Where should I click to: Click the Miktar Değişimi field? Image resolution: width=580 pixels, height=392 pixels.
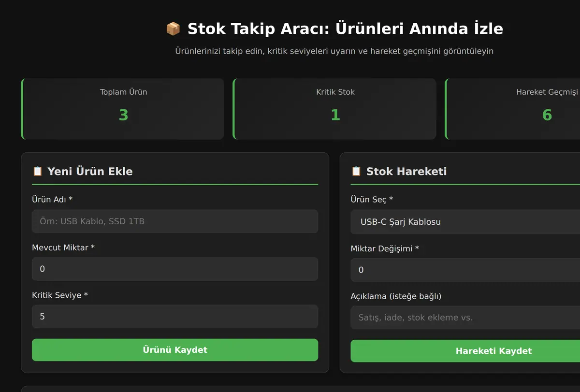465,270
